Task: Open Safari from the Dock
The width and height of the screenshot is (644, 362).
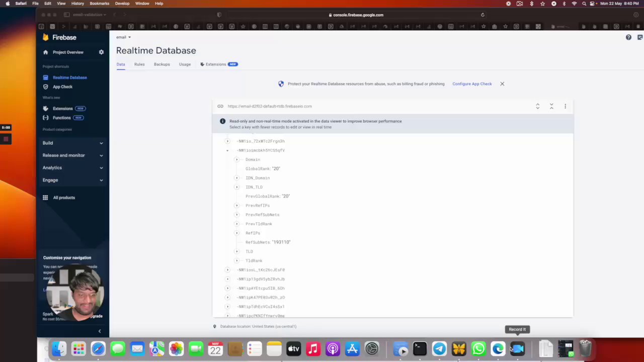Action: pyautogui.click(x=98, y=348)
